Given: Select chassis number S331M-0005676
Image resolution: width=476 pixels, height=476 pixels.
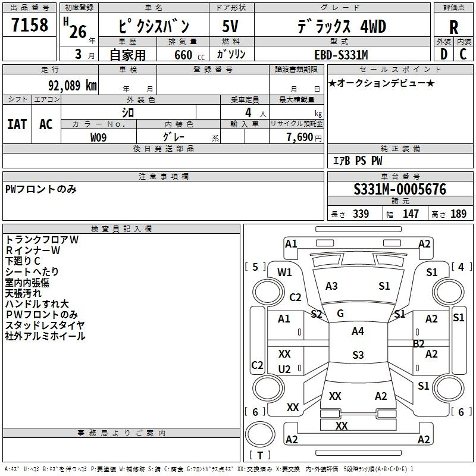Looking at the screenshot, I should [x=400, y=190].
